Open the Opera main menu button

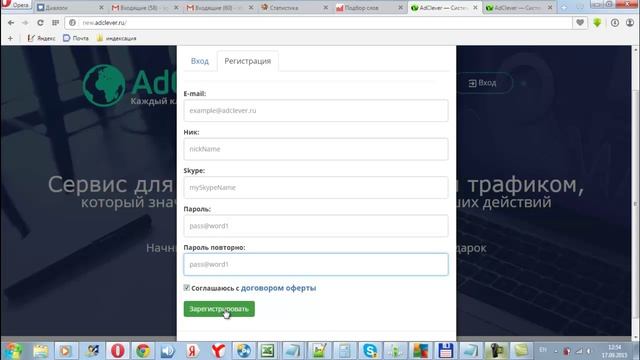[x=16, y=4]
